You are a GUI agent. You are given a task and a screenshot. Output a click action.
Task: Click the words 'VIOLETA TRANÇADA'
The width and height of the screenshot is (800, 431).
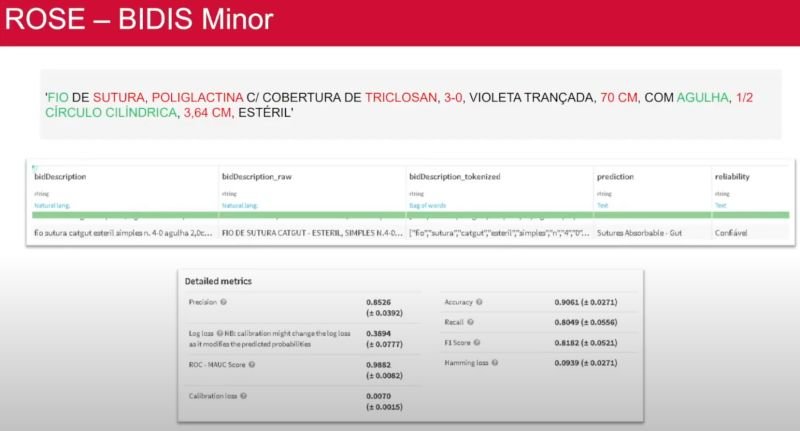[531, 97]
